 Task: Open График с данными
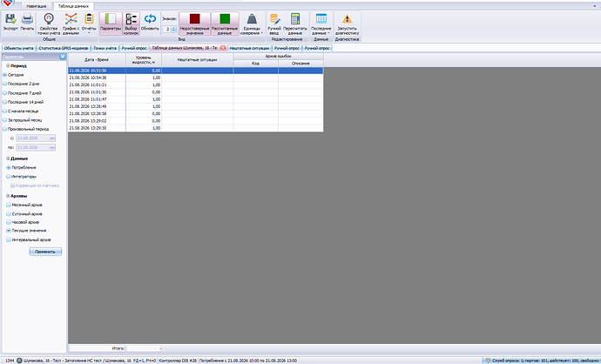(71, 24)
